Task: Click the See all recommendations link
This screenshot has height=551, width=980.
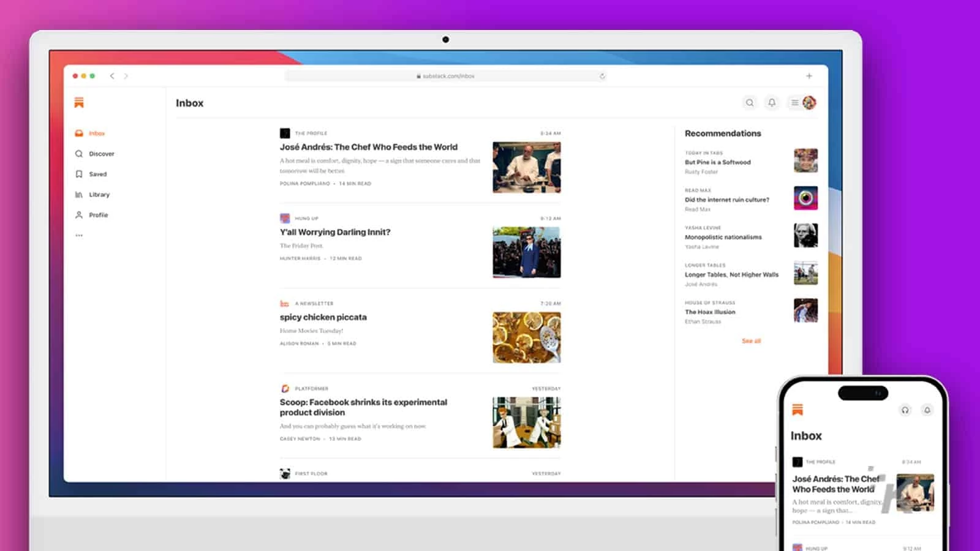Action: coord(752,340)
